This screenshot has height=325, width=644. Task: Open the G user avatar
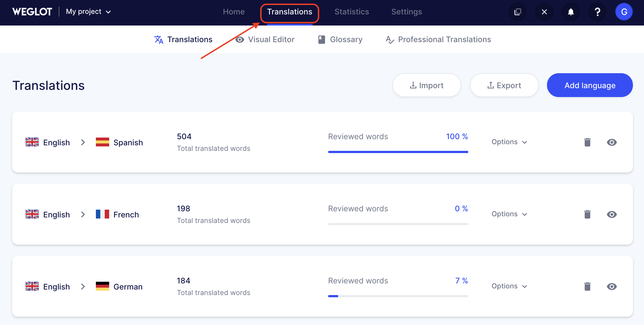(624, 12)
